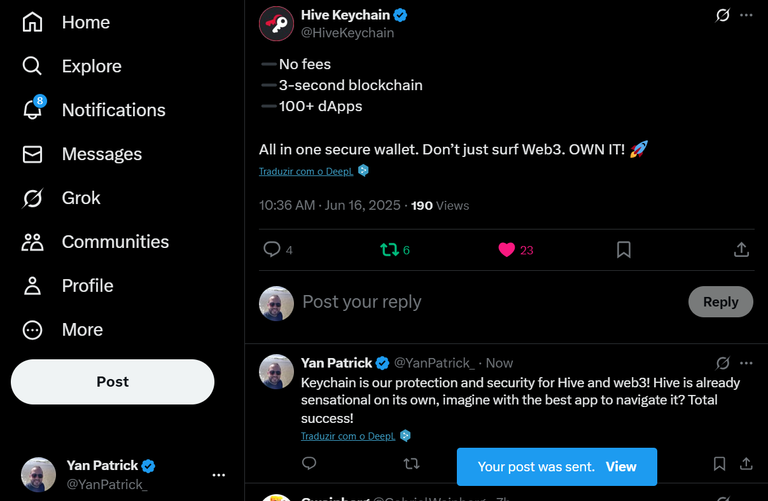
Task: Click reply bubble icon showing 4 comments
Action: 272,249
